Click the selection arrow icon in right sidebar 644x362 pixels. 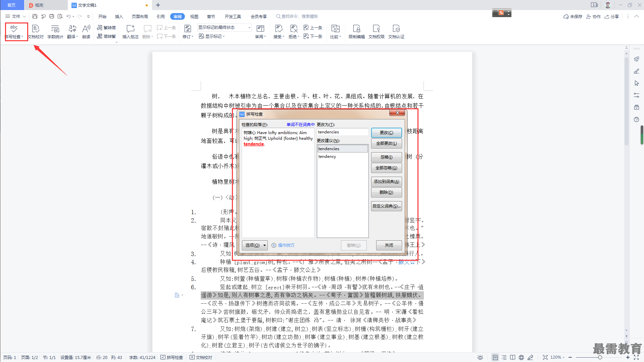point(636,83)
